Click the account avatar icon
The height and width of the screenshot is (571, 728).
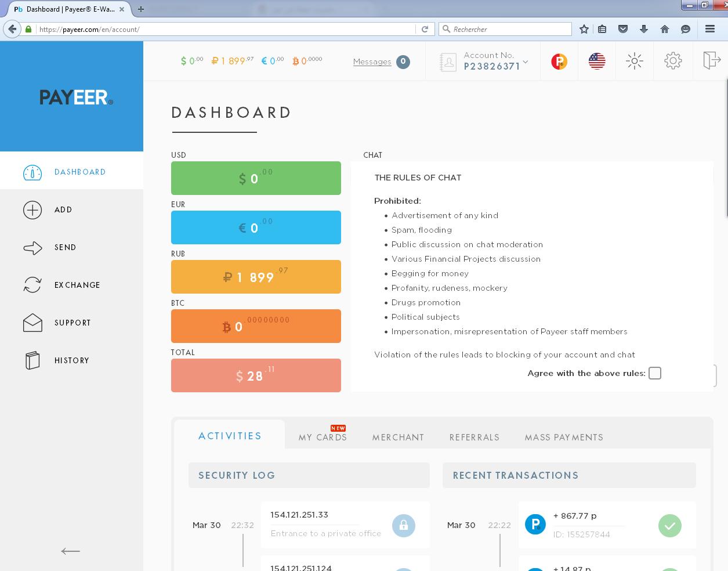tap(448, 62)
